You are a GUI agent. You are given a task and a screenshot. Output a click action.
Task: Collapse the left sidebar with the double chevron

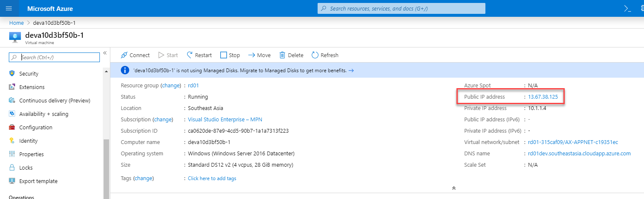click(105, 53)
